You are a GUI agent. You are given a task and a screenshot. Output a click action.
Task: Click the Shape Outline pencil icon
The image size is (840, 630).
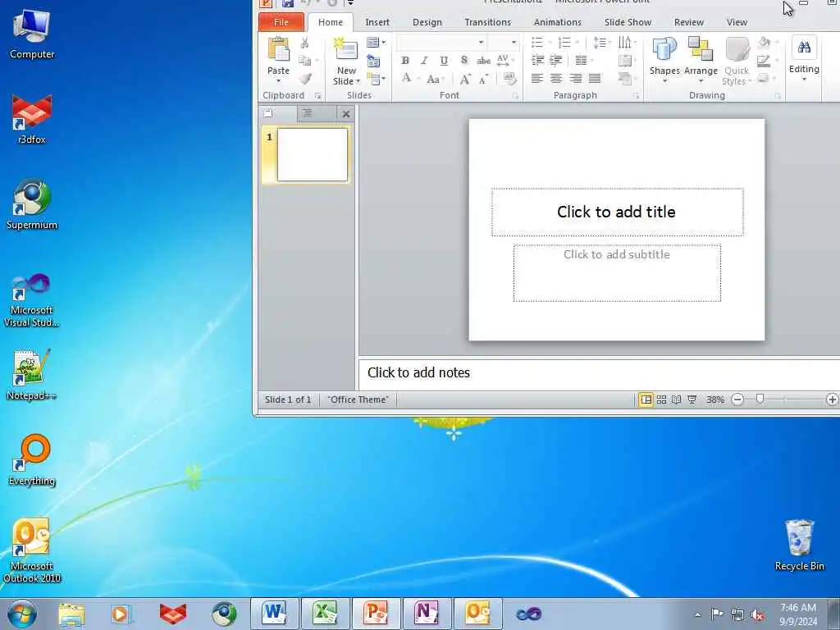pyautogui.click(x=764, y=61)
